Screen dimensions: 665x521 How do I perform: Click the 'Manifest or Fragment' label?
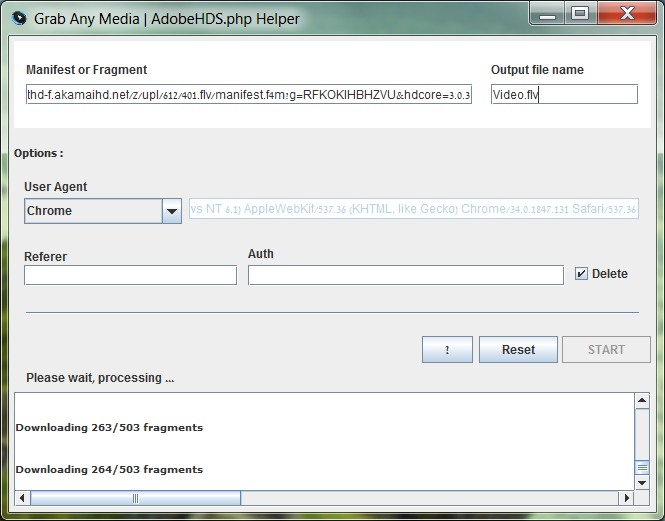point(87,70)
